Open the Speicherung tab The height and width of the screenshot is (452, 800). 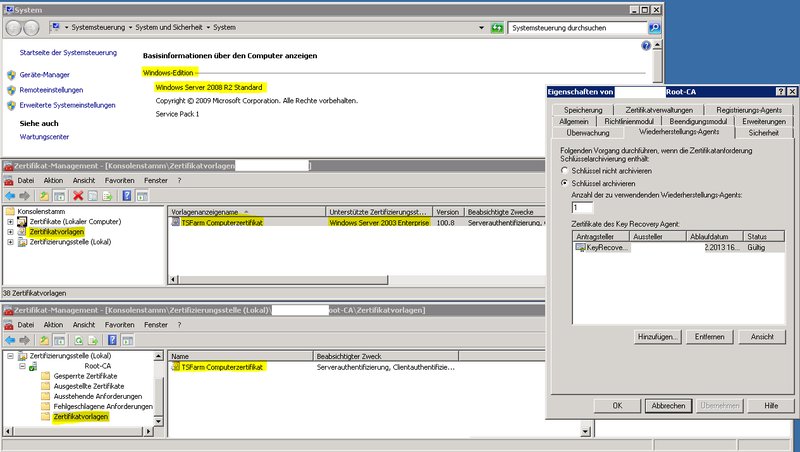click(583, 110)
